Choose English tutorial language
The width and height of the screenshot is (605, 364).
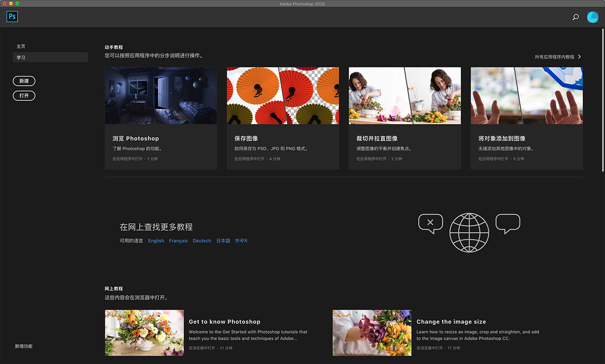pos(156,241)
